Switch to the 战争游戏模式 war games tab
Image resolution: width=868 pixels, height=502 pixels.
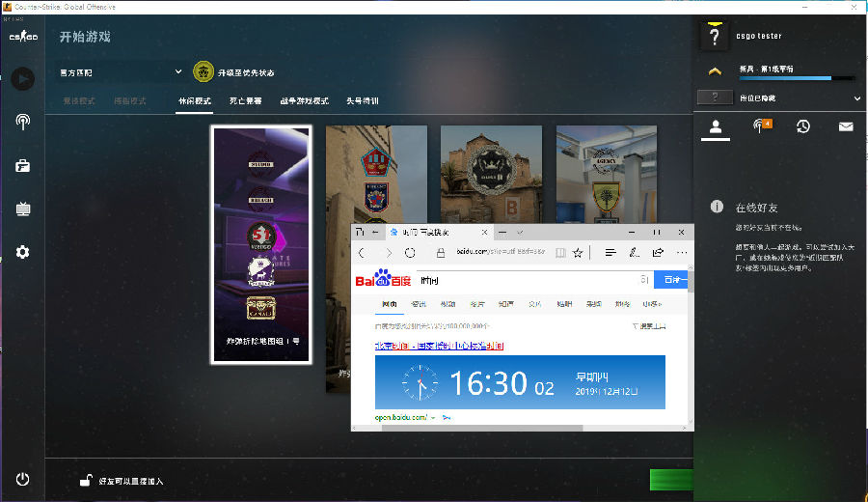[x=305, y=100]
